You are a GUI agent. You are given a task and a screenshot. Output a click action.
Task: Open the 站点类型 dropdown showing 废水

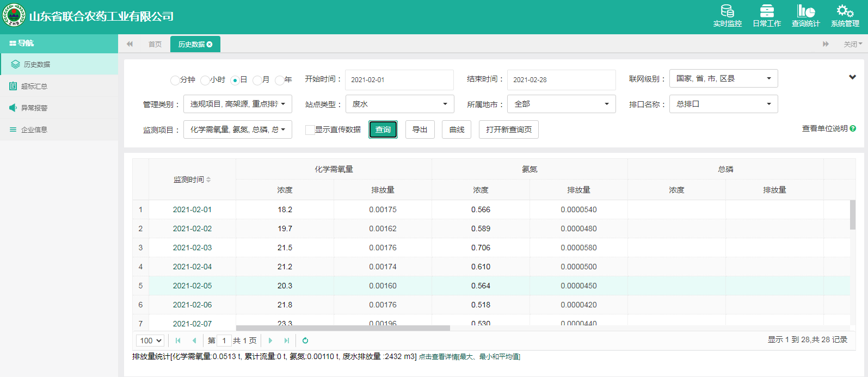(399, 104)
